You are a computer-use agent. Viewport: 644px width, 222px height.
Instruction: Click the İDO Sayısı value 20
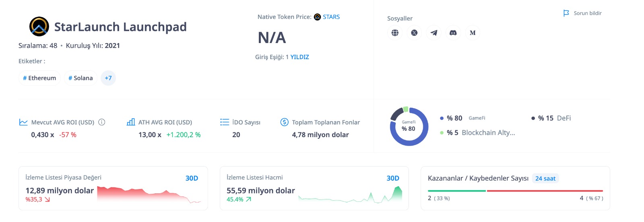pyautogui.click(x=236, y=135)
